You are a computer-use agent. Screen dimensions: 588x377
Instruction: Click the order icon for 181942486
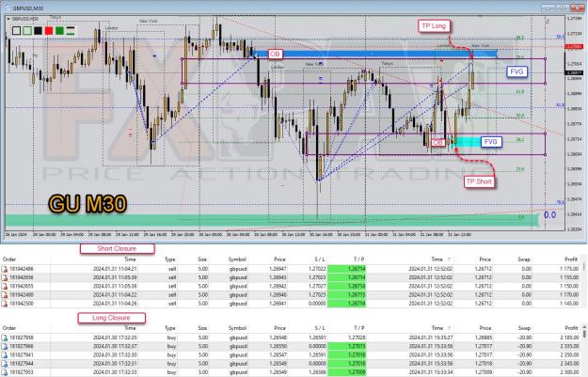5,269
